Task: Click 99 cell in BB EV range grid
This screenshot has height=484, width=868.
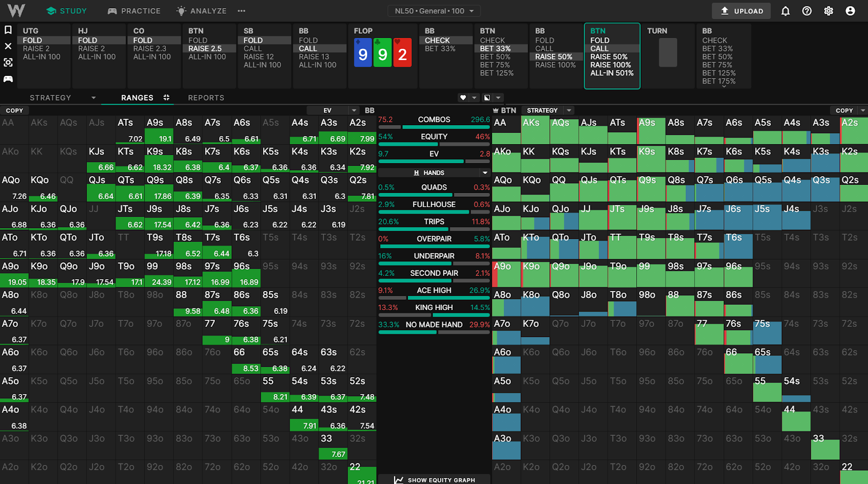Action: (x=159, y=273)
